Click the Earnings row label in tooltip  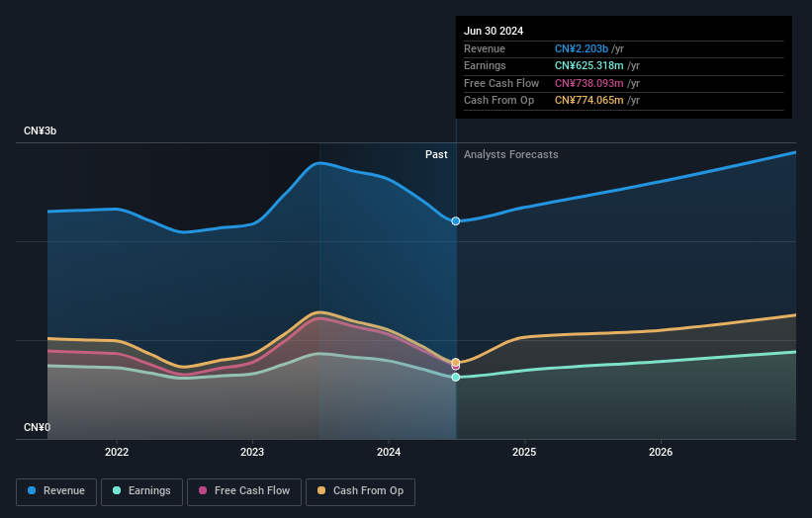pyautogui.click(x=485, y=65)
